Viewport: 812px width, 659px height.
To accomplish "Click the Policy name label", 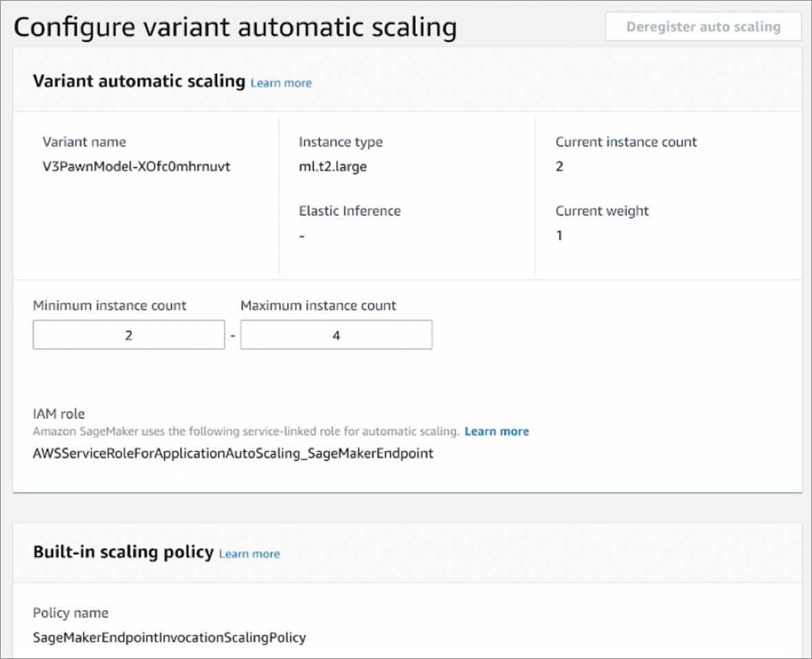I will [x=70, y=613].
